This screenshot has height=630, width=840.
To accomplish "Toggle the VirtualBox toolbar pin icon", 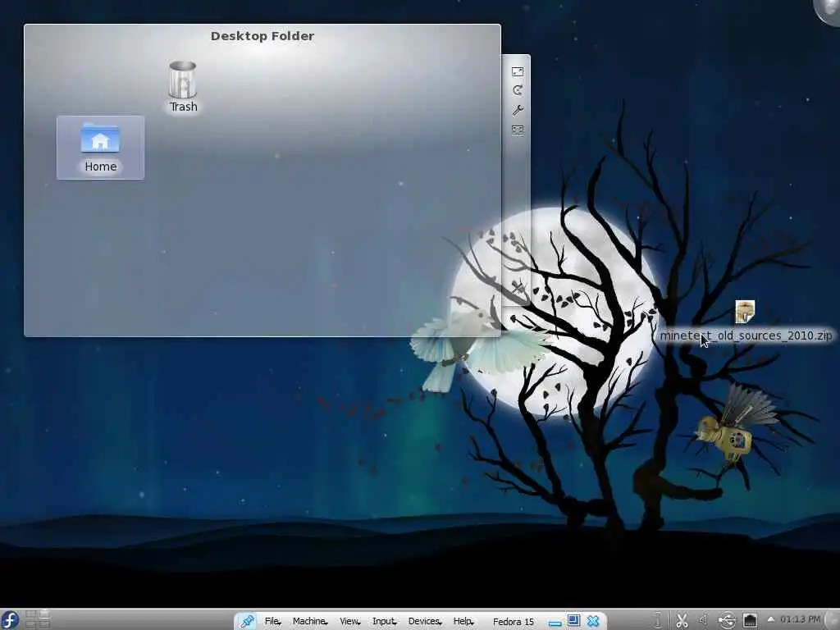I will point(247,622).
